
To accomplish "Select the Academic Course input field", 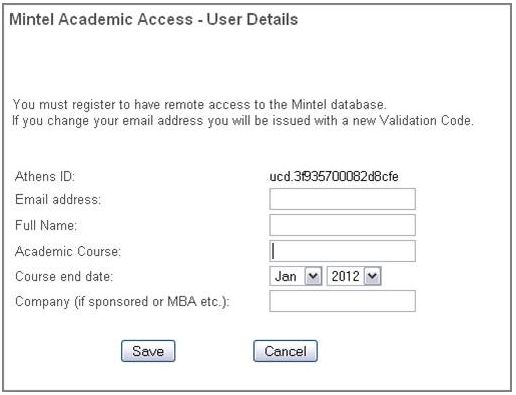I will click(342, 251).
